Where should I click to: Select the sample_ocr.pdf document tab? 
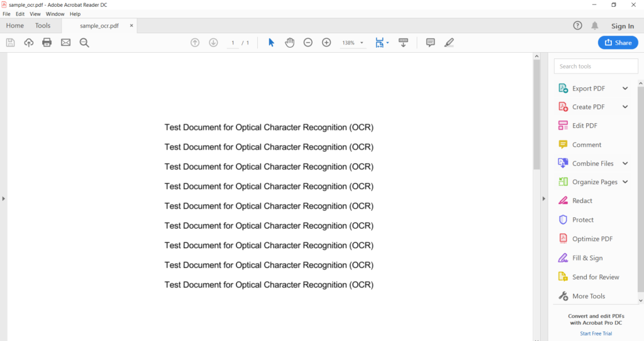tap(99, 26)
